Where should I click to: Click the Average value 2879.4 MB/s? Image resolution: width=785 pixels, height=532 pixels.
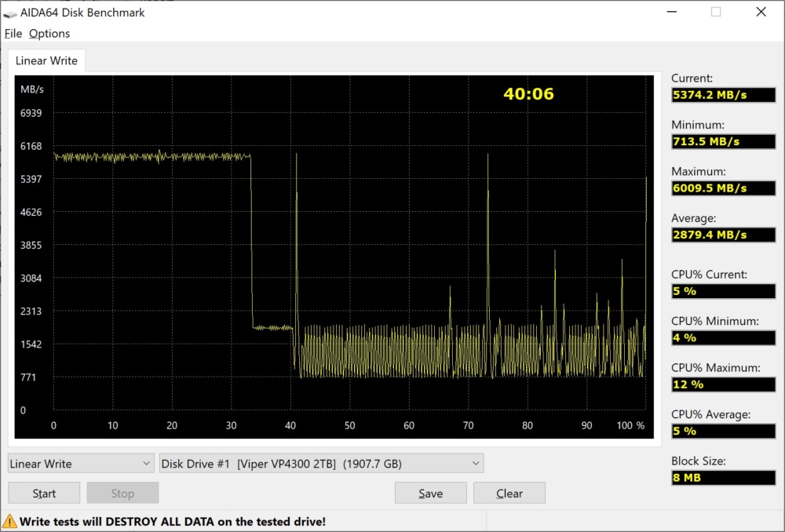pyautogui.click(x=724, y=234)
